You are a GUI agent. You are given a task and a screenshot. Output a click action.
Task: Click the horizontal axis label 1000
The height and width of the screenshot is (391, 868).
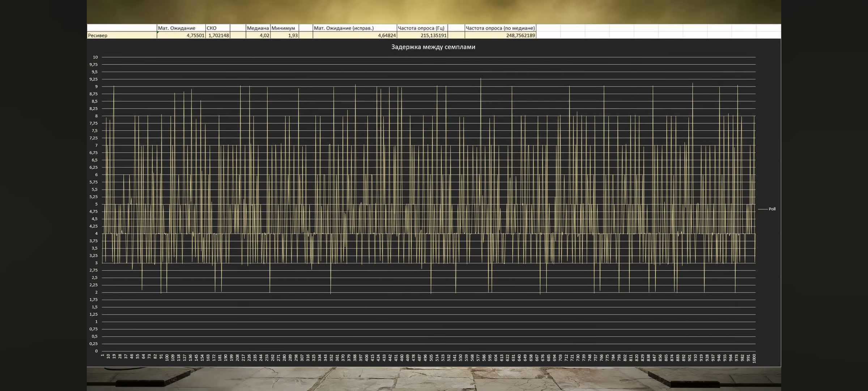coord(754,358)
